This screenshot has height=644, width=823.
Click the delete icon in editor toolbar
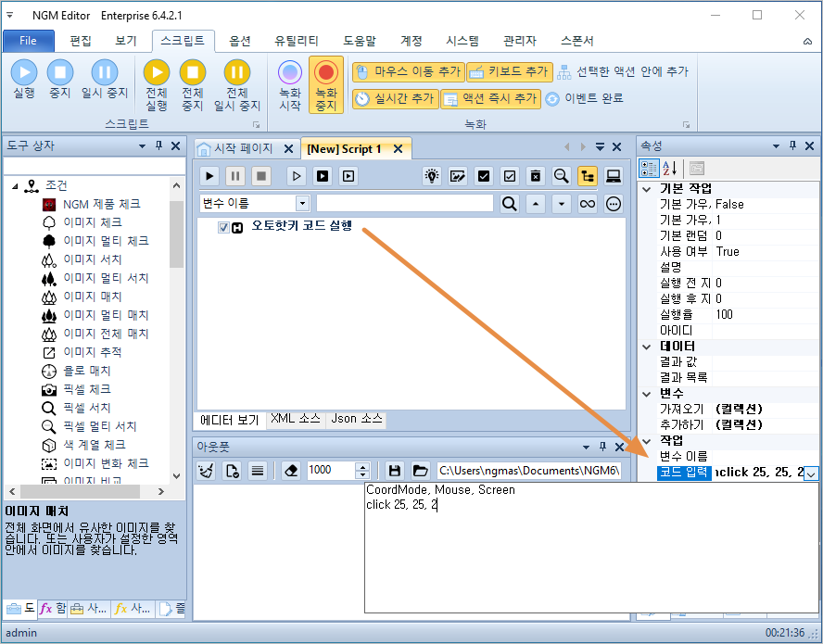536,176
